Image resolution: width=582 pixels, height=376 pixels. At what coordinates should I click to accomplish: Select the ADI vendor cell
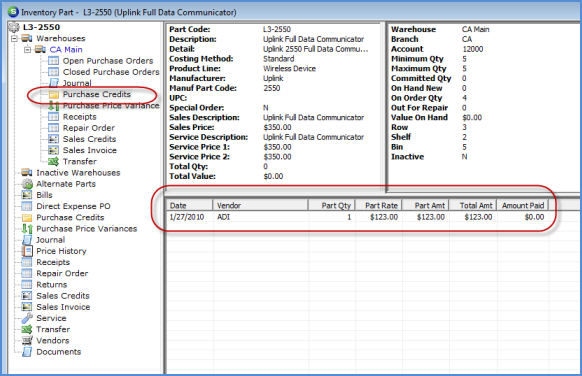(x=223, y=217)
